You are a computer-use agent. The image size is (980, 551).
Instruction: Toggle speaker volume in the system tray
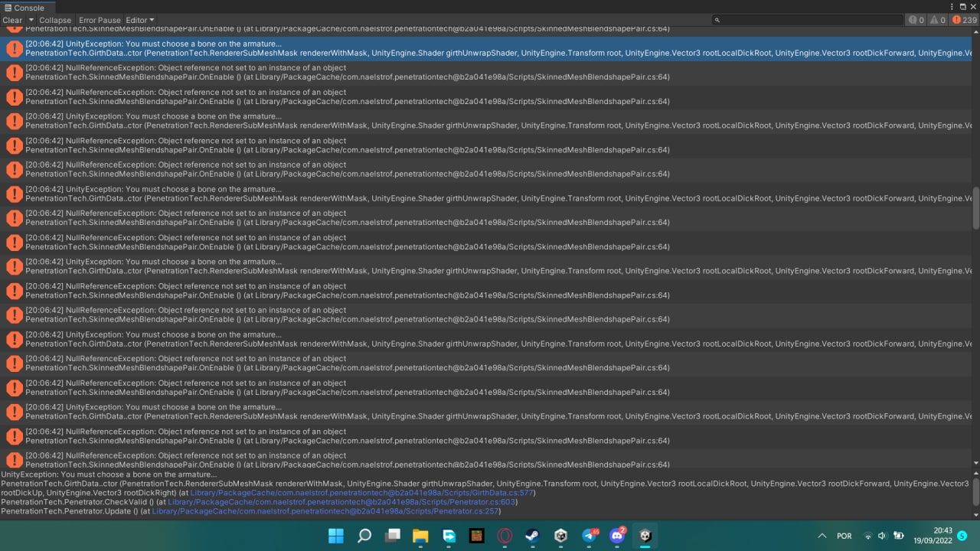(882, 536)
